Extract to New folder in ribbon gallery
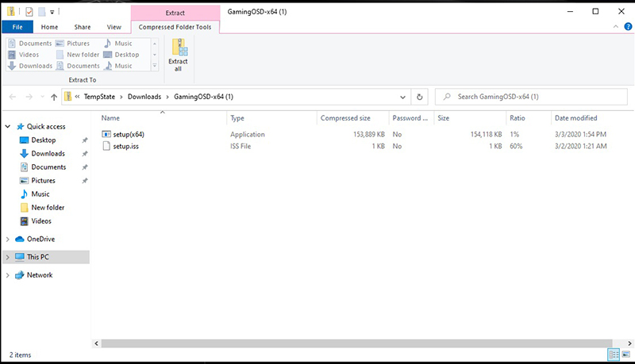 pyautogui.click(x=78, y=55)
